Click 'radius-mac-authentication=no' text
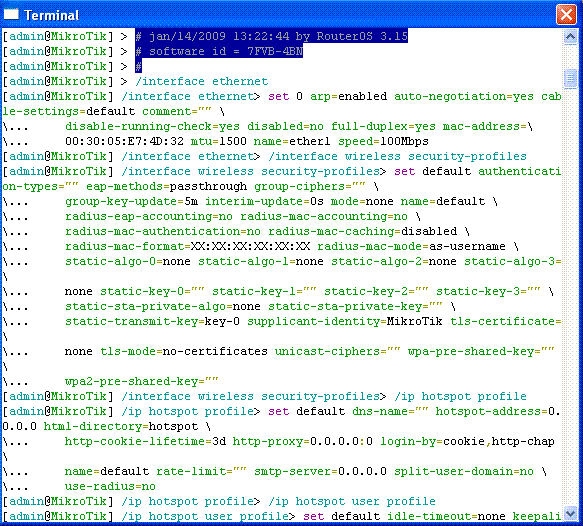The width and height of the screenshot is (583, 526). pos(162,231)
